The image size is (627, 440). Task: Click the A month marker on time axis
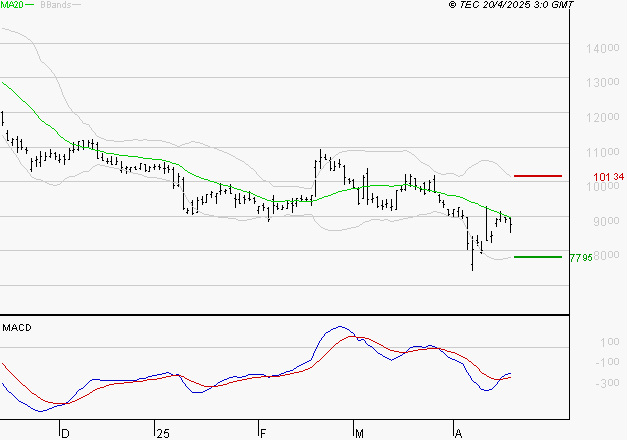tap(458, 433)
